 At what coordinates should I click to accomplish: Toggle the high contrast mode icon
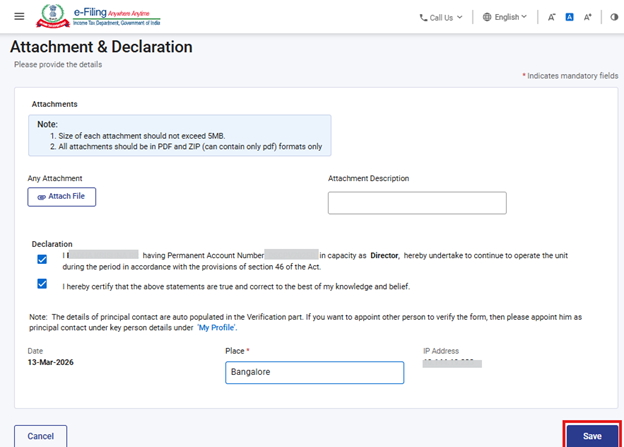pyautogui.click(x=613, y=17)
